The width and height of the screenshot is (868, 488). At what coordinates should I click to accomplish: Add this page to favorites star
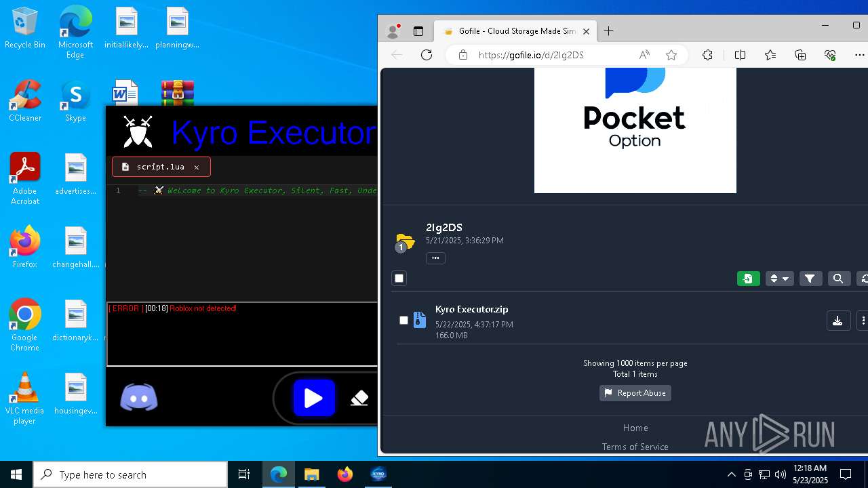[x=671, y=55]
